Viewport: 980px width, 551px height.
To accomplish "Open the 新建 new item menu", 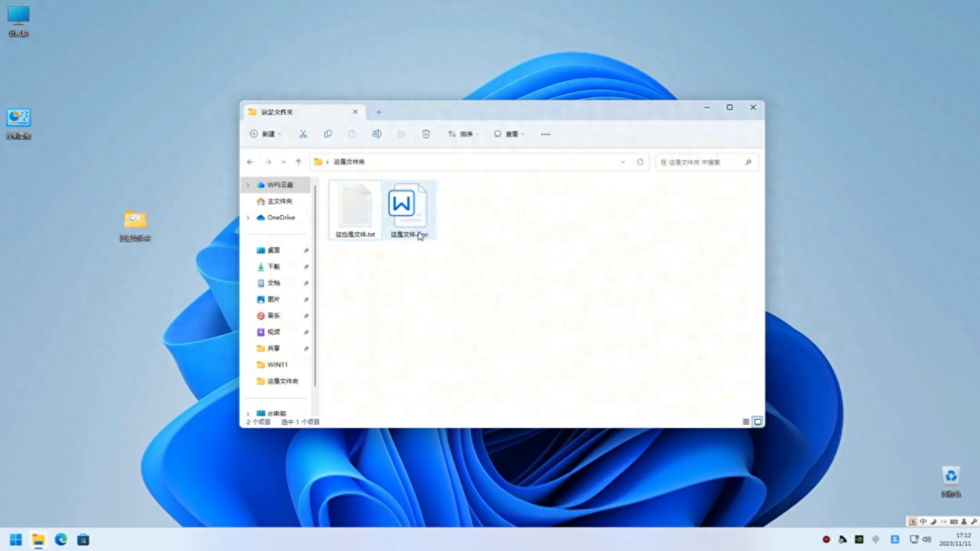I will pyautogui.click(x=266, y=134).
